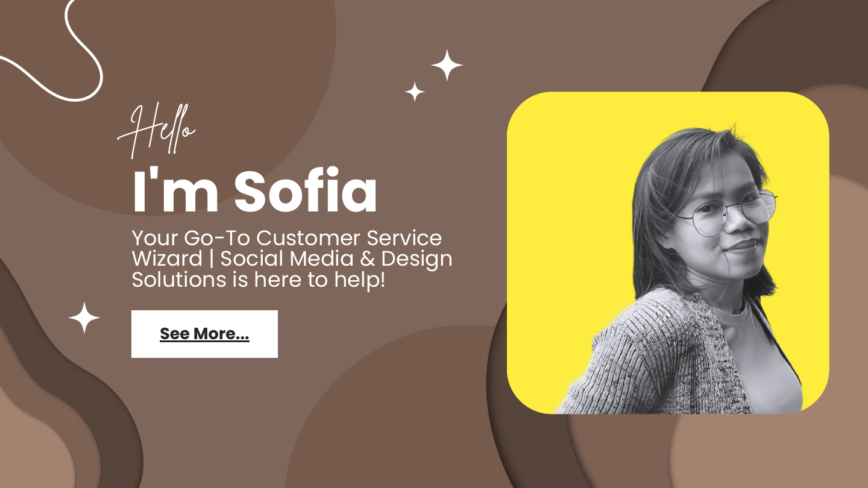Select the sparkle star beside See More button

tap(84, 318)
